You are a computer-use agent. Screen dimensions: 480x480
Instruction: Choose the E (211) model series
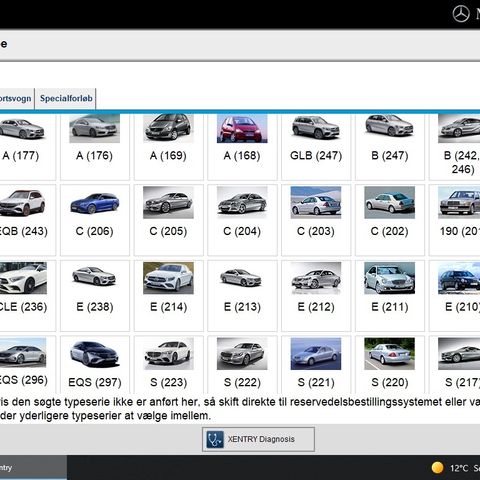(x=390, y=296)
